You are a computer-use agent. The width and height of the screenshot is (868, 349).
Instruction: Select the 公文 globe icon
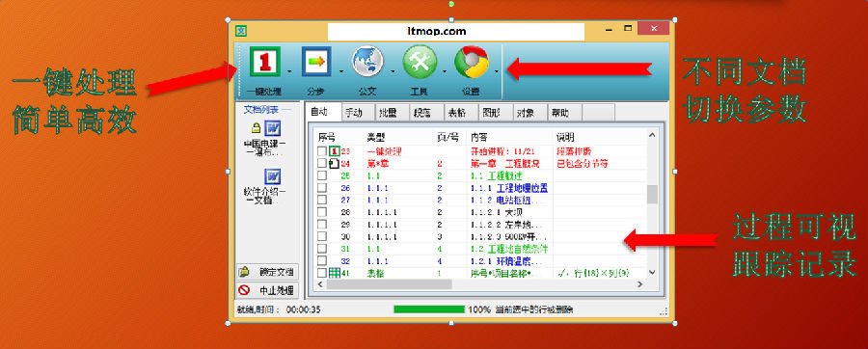[367, 62]
